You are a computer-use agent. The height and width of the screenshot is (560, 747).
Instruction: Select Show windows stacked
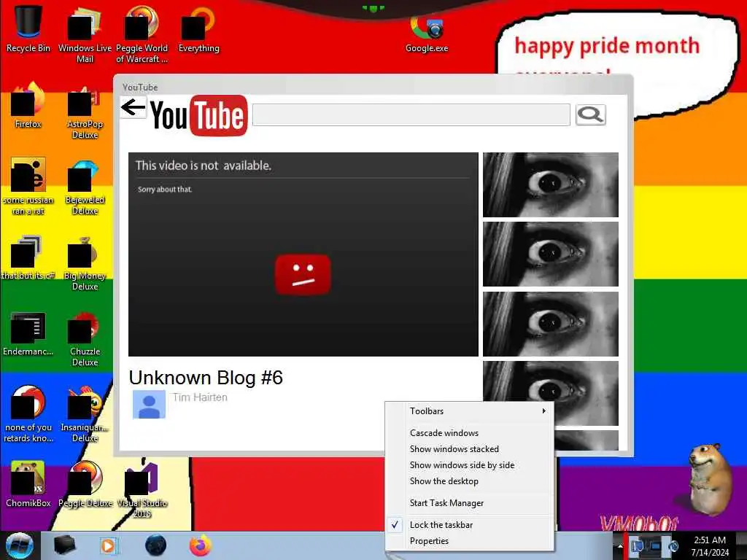[x=469, y=449]
